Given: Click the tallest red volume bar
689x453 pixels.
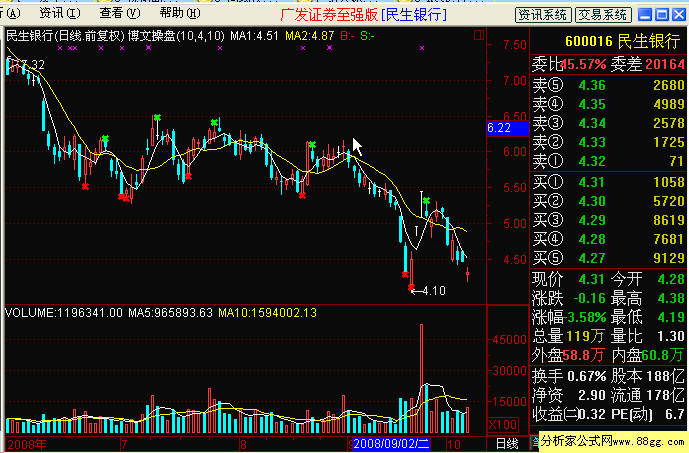Looking at the screenshot, I should [x=421, y=378].
